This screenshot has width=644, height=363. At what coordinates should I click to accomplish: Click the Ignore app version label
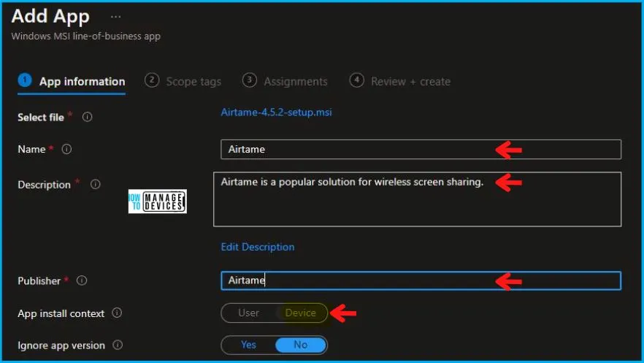(x=61, y=345)
